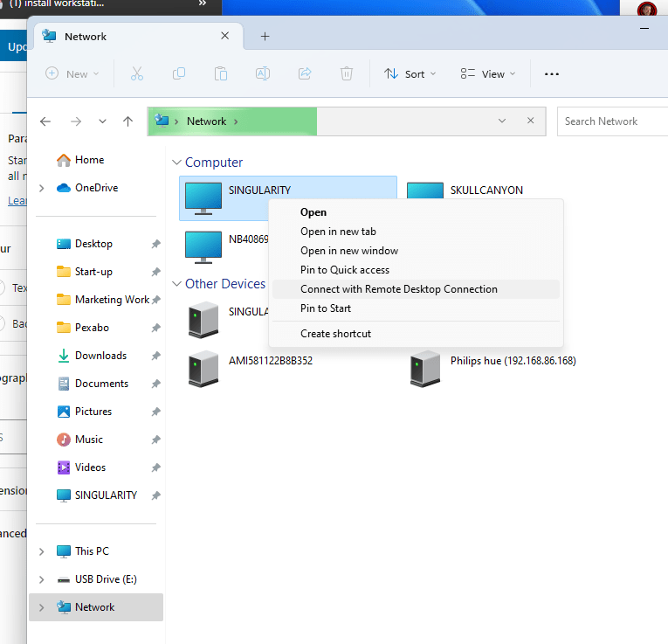
Task: Choose Open in new tab
Action: pyautogui.click(x=416, y=232)
